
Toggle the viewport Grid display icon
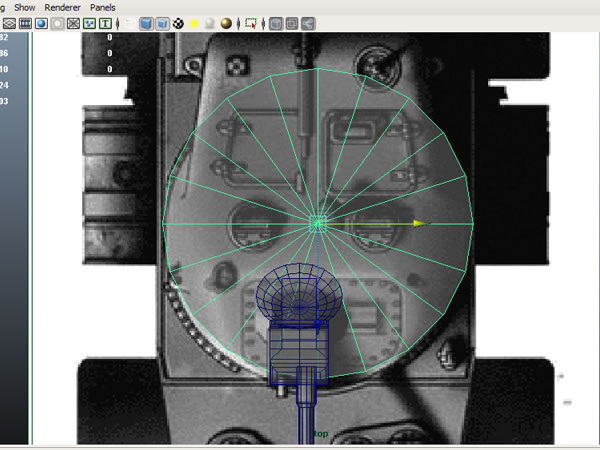[9, 24]
